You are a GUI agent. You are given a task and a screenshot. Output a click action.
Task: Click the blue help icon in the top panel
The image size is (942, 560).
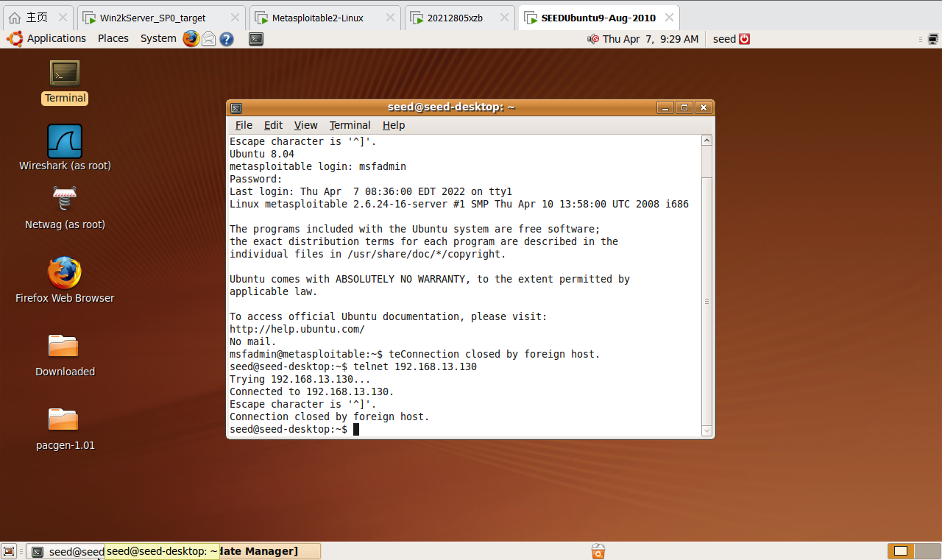pyautogui.click(x=227, y=39)
